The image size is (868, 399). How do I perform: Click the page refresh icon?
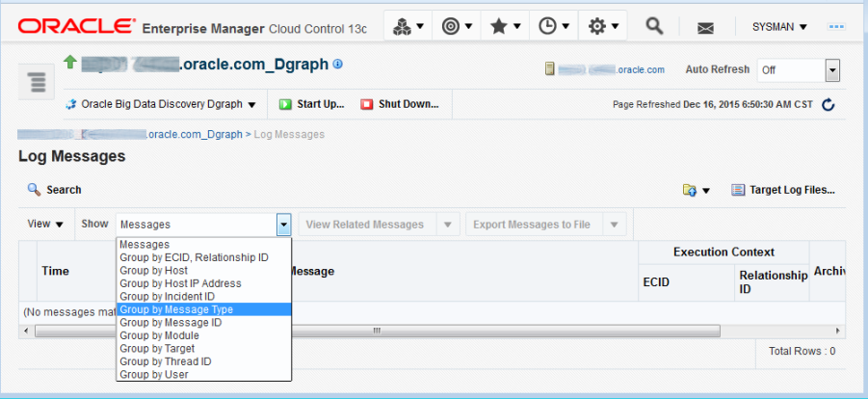(x=829, y=104)
